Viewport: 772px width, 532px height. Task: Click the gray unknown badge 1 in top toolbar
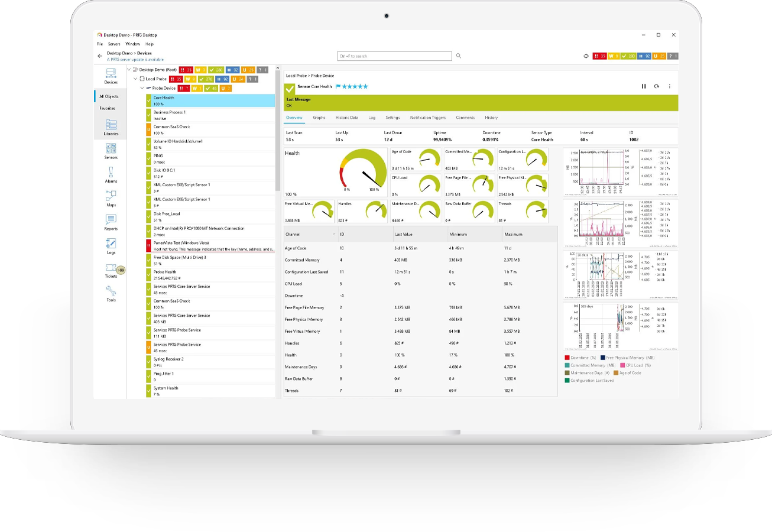pos(673,56)
